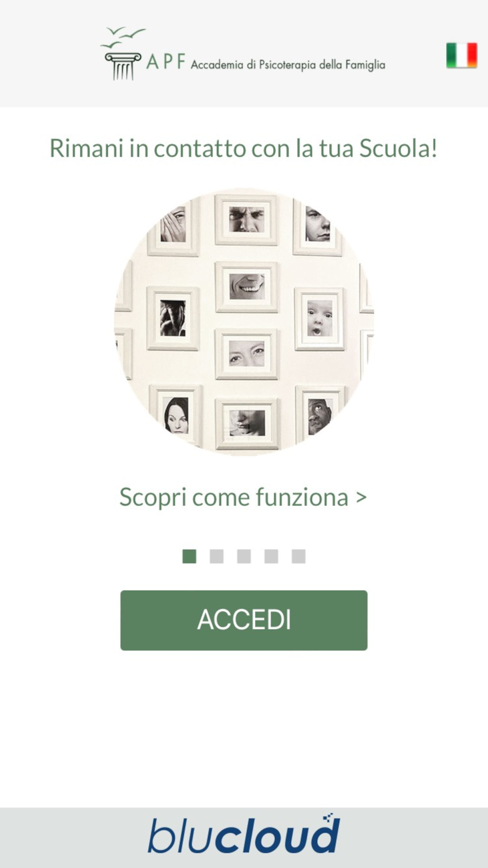
Task: Click the baby face framed photo
Action: [x=320, y=319]
